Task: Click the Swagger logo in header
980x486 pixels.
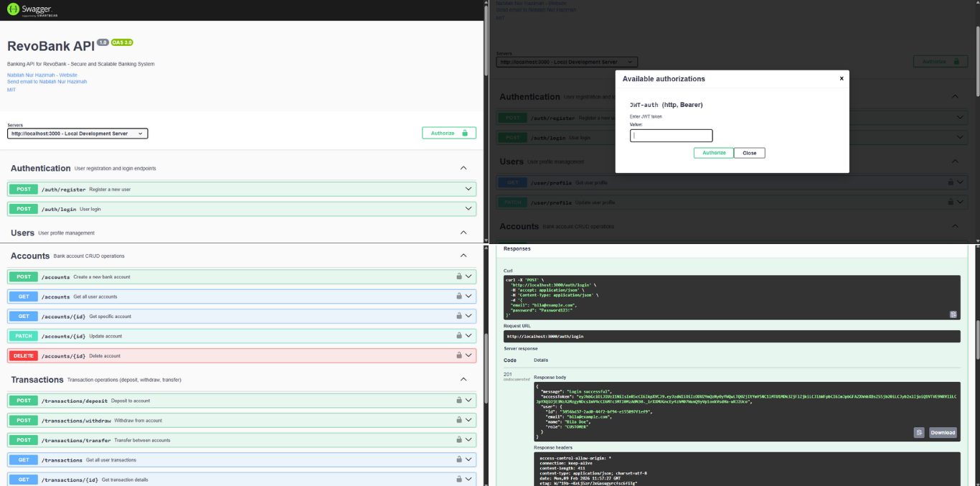Action: point(29,9)
